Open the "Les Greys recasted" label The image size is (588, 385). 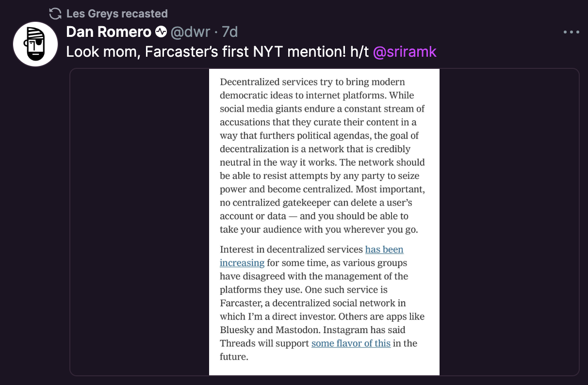click(x=117, y=14)
